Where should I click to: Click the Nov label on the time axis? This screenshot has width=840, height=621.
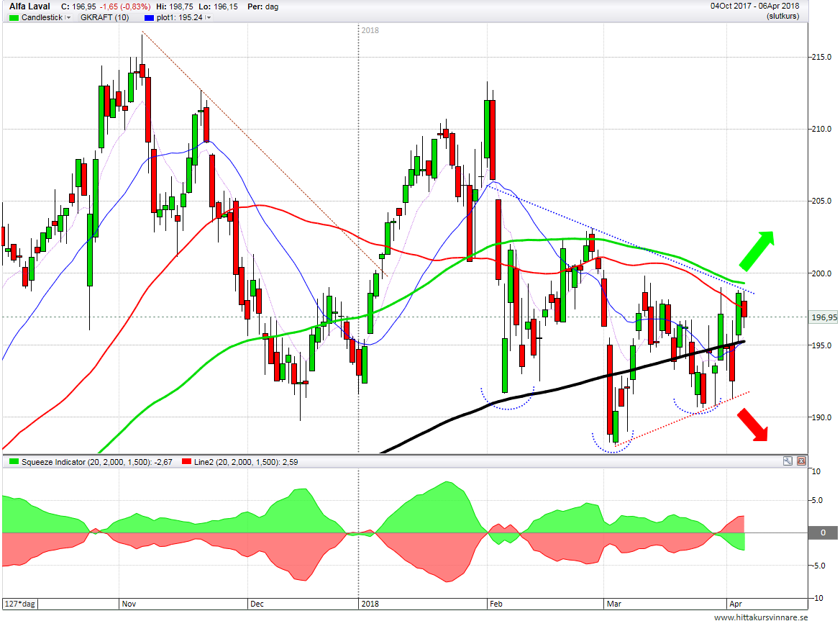click(x=129, y=604)
